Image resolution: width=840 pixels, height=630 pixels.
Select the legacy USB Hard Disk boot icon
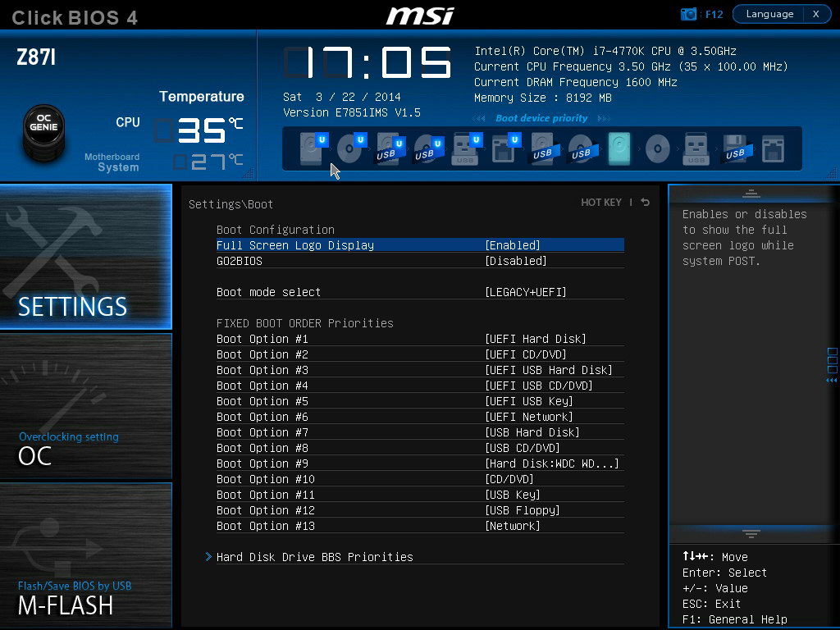545,148
